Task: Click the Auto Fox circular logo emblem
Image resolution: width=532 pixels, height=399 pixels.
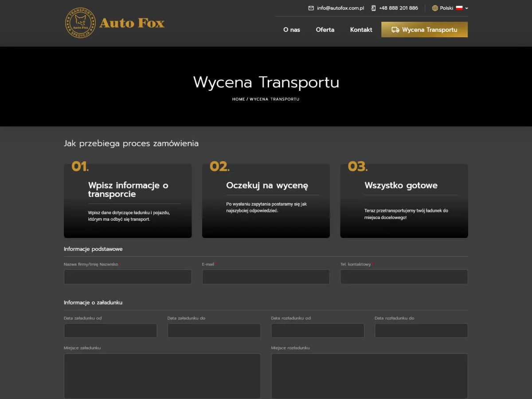Action: [80, 23]
